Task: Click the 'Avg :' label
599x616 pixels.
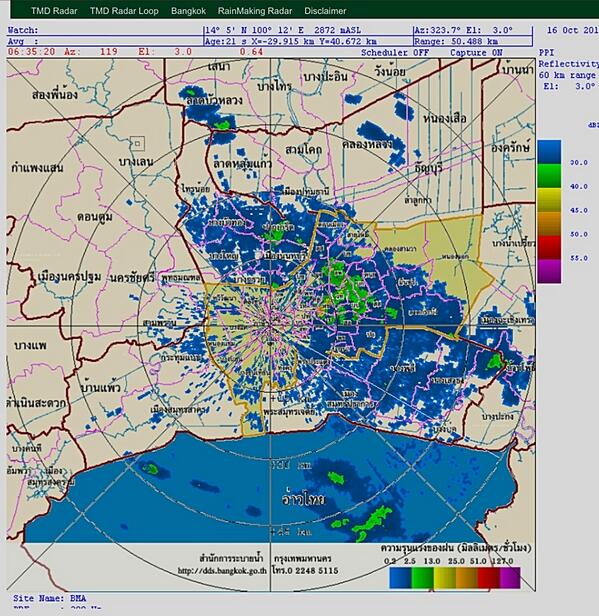Action: coord(23,41)
